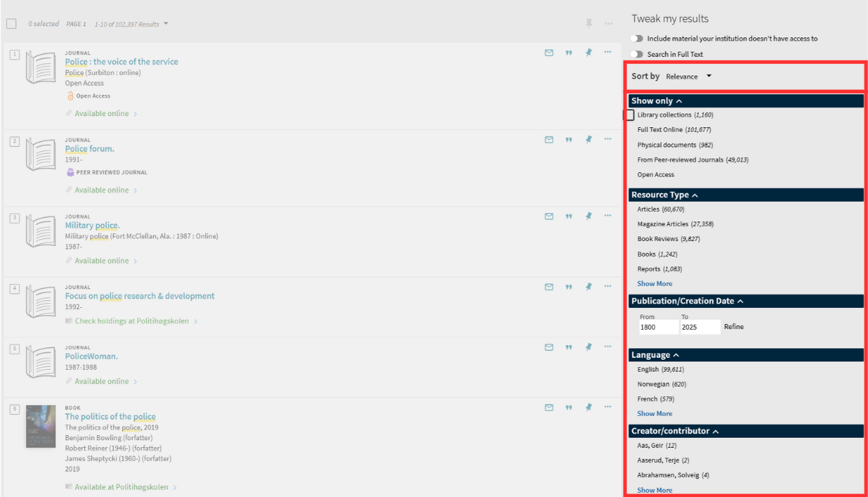Filter by Full Text Online
Viewport: 868px width, 497px height.
(674, 129)
